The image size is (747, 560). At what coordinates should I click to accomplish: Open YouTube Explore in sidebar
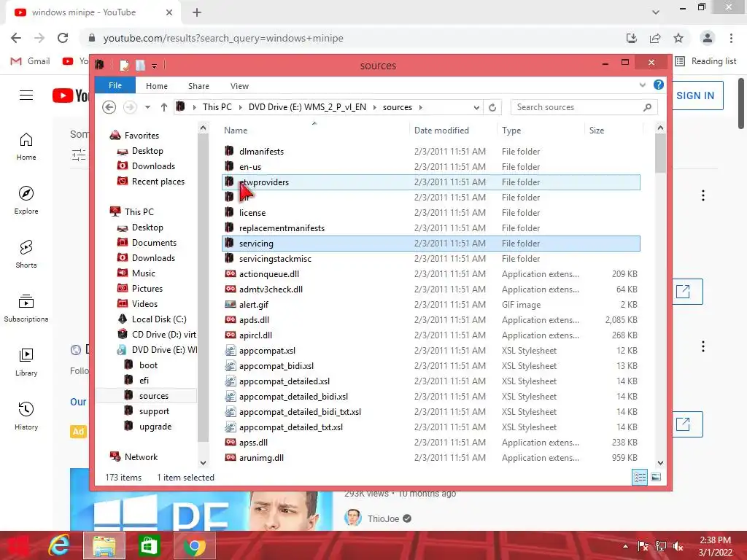(x=26, y=200)
